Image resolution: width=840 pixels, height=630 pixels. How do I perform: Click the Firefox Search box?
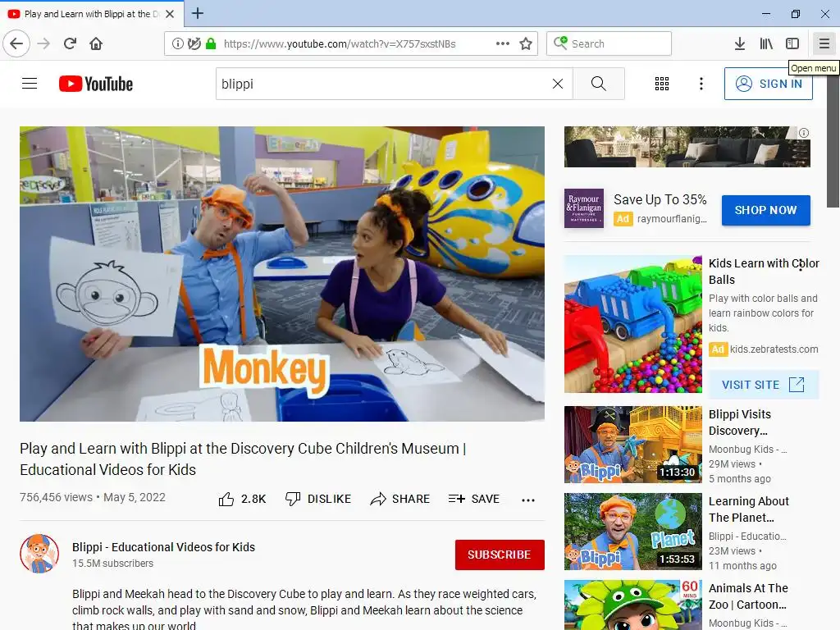point(609,43)
